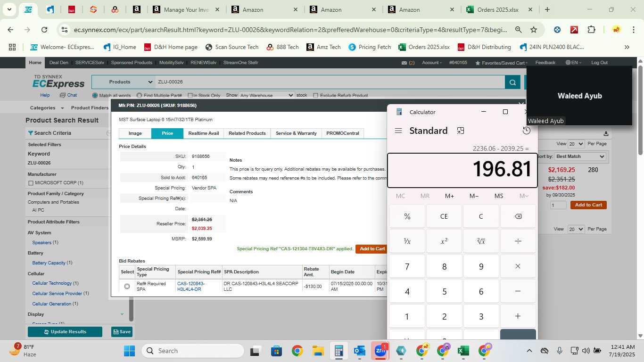Switch to the Related Products tab

(x=247, y=133)
